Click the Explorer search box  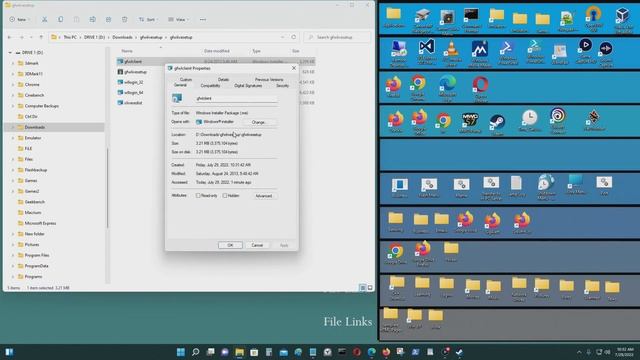337,37
